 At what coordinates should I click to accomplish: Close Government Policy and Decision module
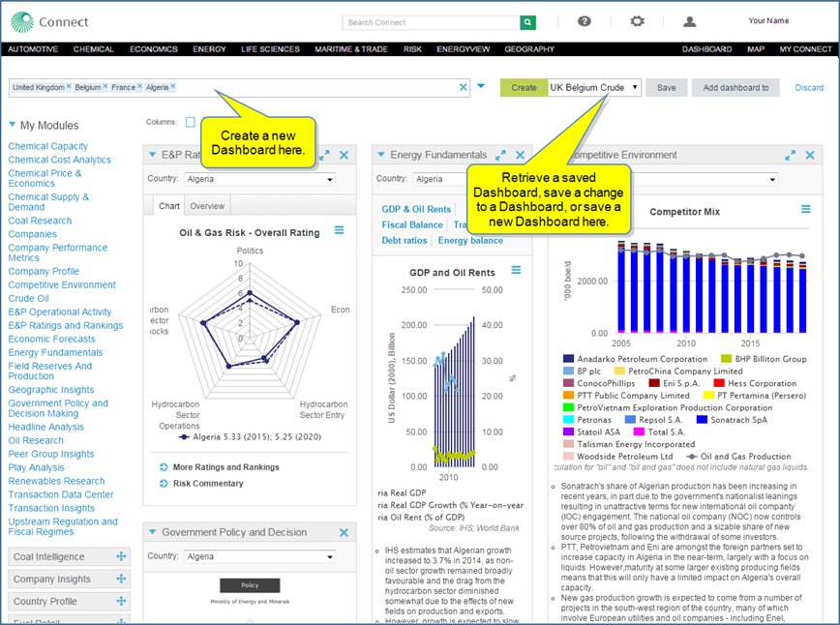(x=344, y=532)
